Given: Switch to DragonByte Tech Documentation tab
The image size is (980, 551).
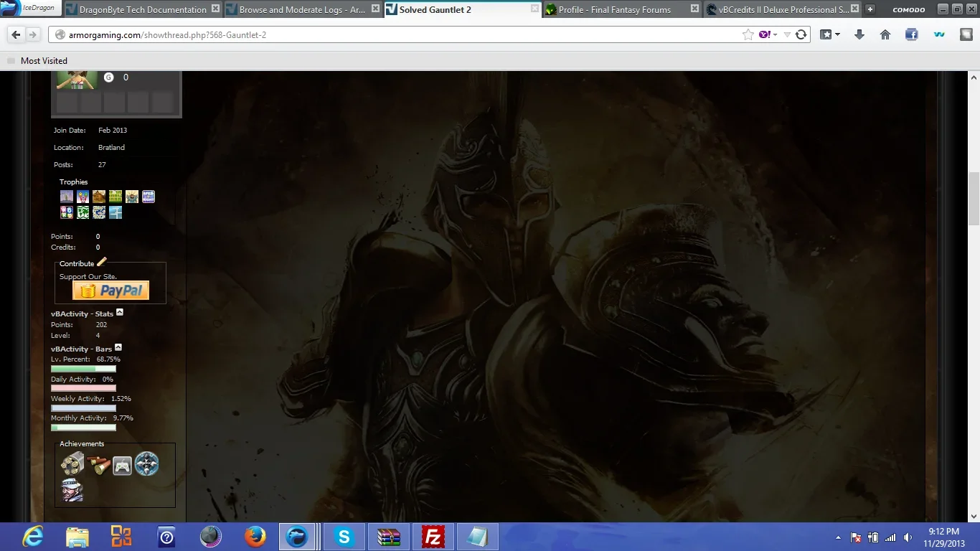Looking at the screenshot, I should [143, 9].
